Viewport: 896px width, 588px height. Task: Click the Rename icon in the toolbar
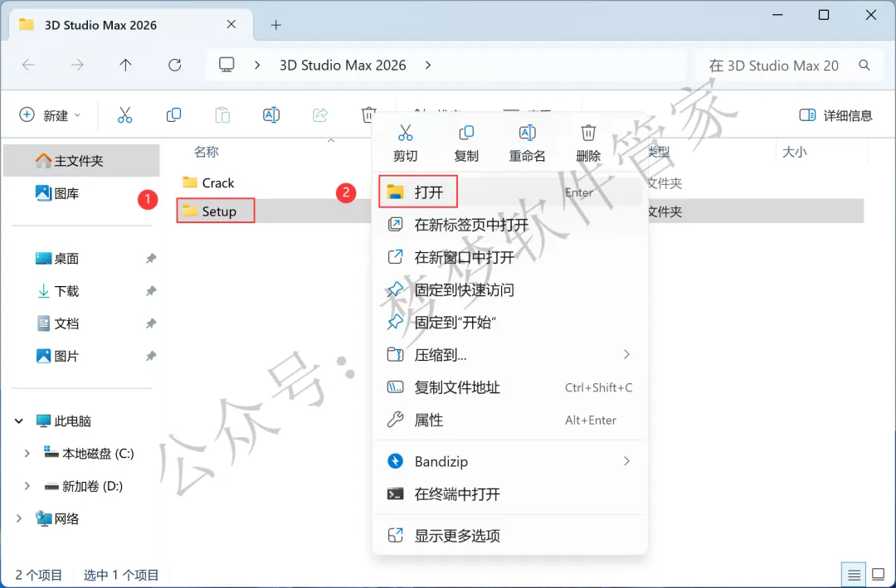[x=270, y=114]
